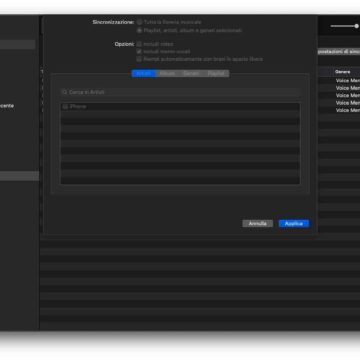Focus the Cerca in Artisti search field
This screenshot has width=360, height=360.
[180, 92]
